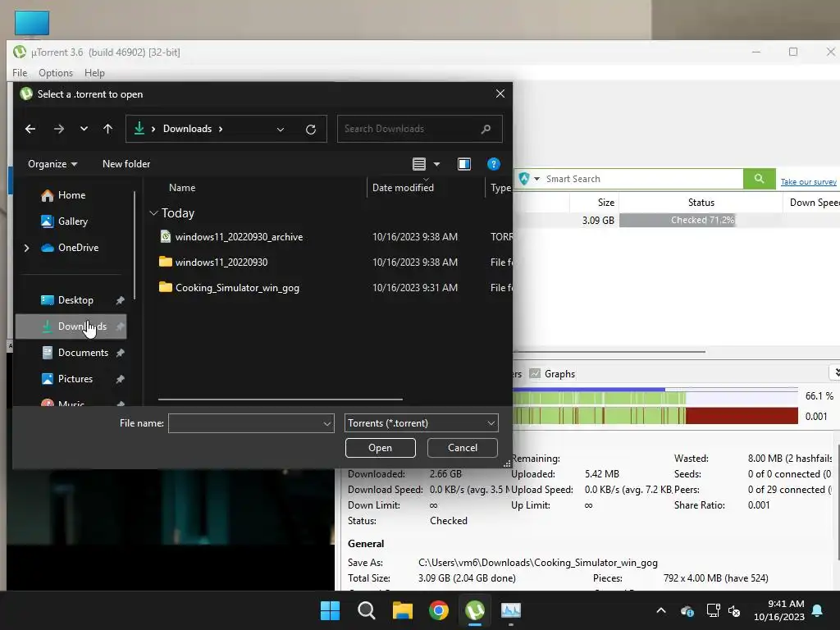
Task: Open the Take our survey link
Action: 808,181
